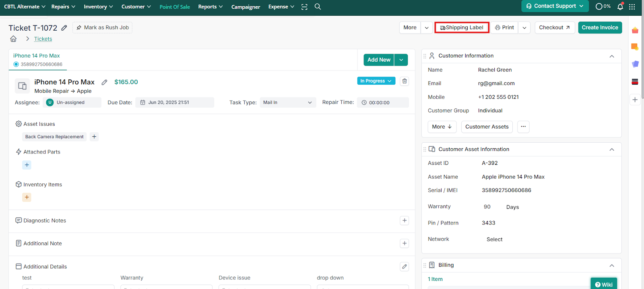The width and height of the screenshot is (644, 289).
Task: Click the device icon beside iPhone 14 Pro Max
Action: (x=23, y=86)
